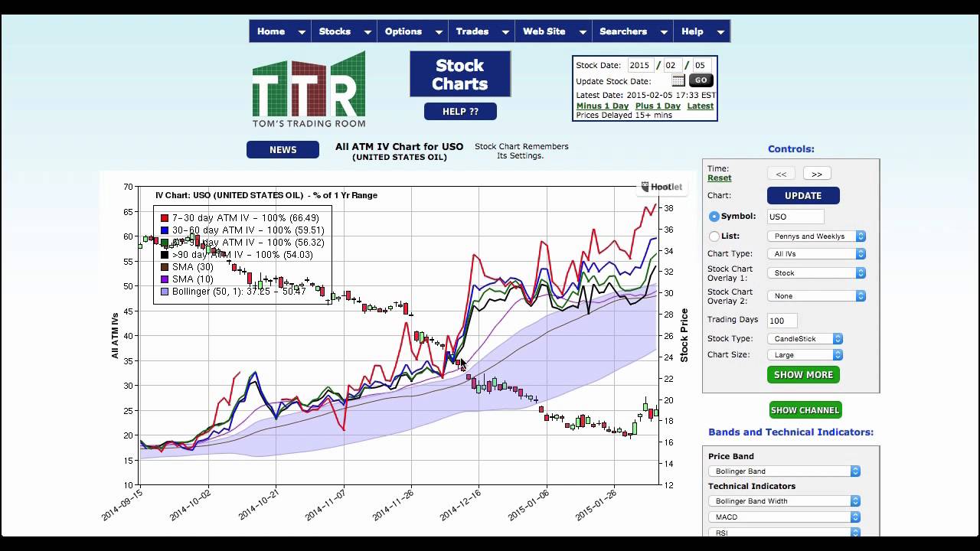Open the Bollinger Band Width indicator dropdown
This screenshot has height=551, width=980.
click(x=784, y=500)
